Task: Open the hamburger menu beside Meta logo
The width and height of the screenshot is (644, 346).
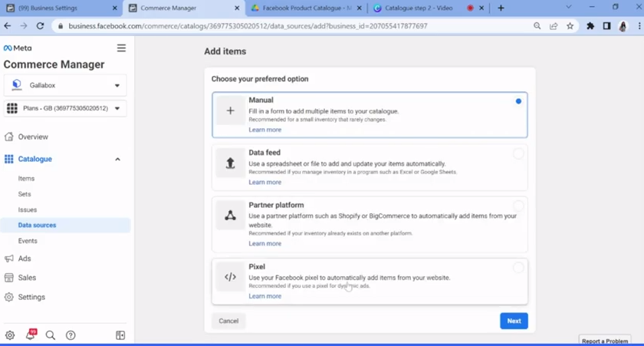Action: [121, 48]
